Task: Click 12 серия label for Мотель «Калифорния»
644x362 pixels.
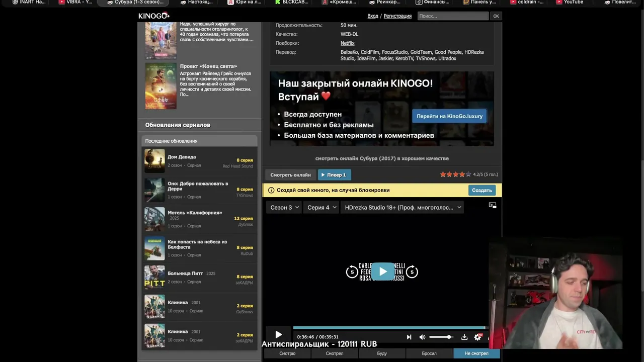Action: point(244,219)
